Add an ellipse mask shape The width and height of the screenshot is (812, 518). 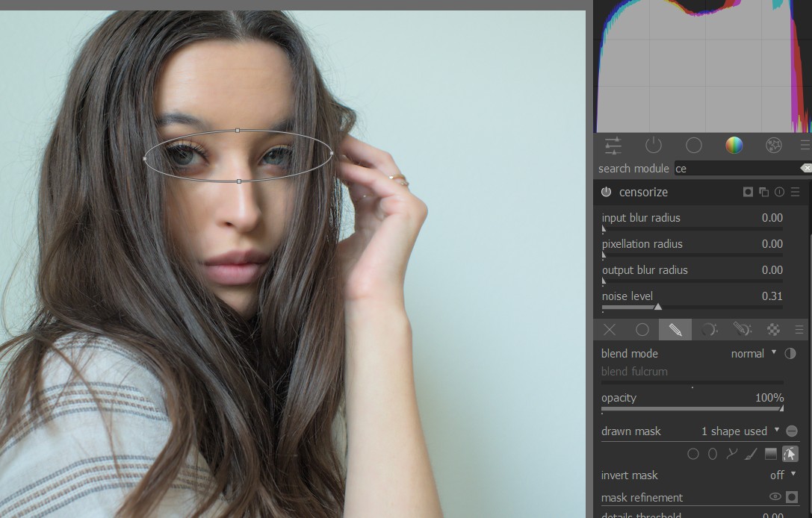[x=713, y=454]
